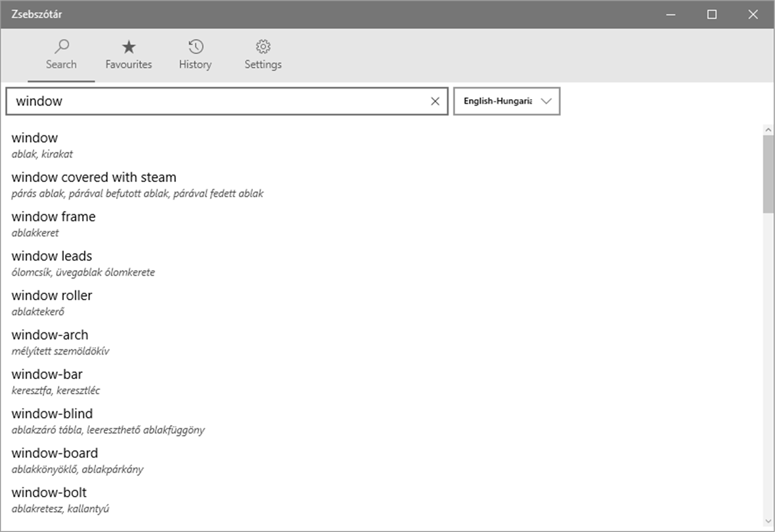Click the translation "mélyített szemöldökív"

click(60, 351)
